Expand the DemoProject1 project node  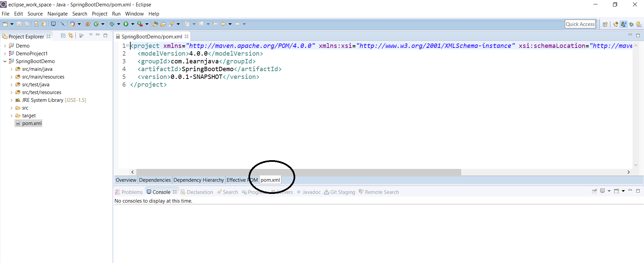click(5, 54)
